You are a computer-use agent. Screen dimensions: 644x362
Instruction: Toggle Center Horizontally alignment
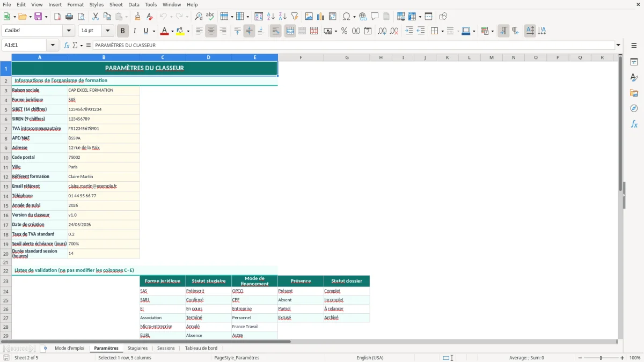click(x=211, y=31)
